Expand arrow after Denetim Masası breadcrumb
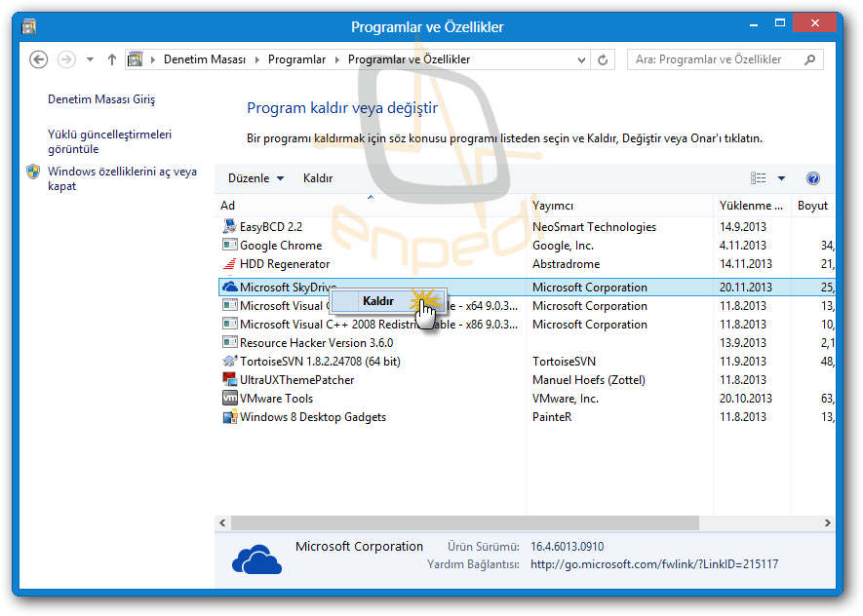The image size is (863, 616). click(257, 59)
